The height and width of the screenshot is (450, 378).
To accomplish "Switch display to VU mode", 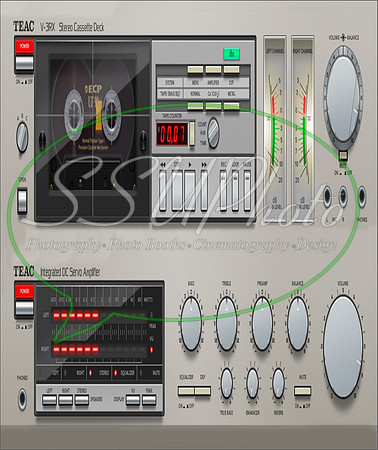I will coord(133,400).
